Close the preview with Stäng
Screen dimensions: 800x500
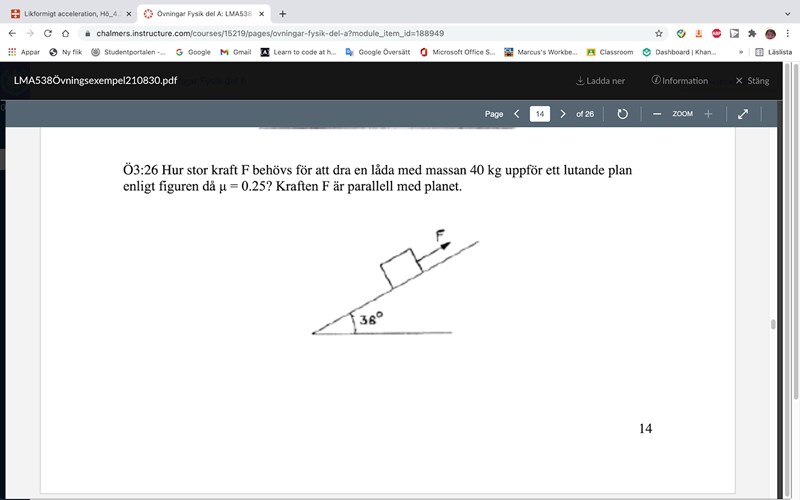point(752,81)
